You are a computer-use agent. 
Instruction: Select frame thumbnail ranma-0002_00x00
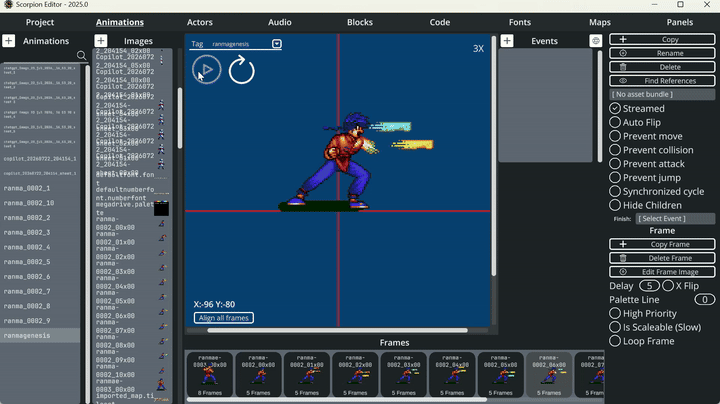click(258, 375)
